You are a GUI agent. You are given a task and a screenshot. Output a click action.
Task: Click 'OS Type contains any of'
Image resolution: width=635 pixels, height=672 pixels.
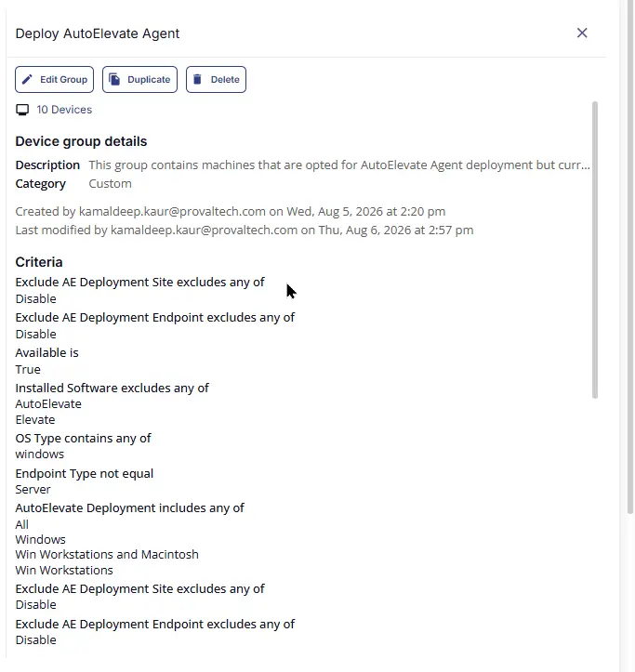coord(83,439)
